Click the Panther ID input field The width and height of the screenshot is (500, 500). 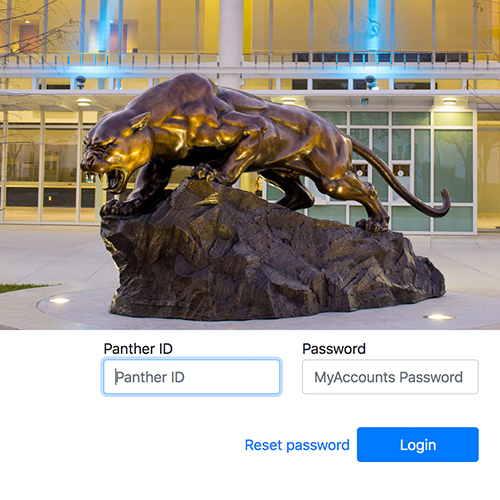point(192,377)
